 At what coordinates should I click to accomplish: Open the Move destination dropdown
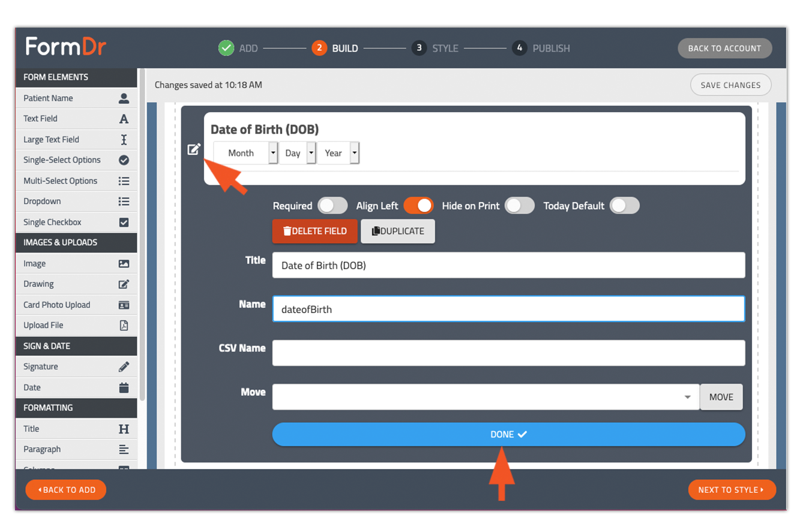687,396
